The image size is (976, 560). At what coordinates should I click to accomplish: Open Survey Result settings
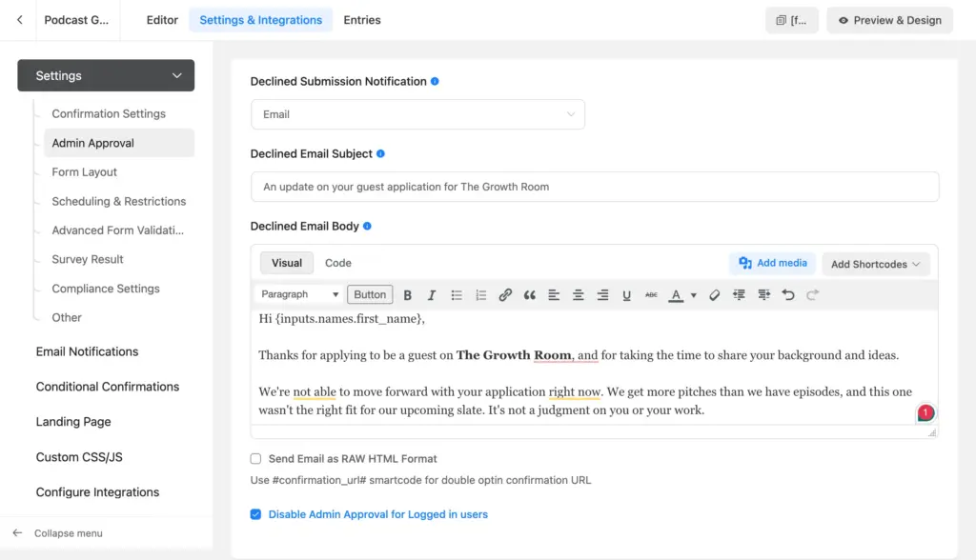pyautogui.click(x=88, y=259)
